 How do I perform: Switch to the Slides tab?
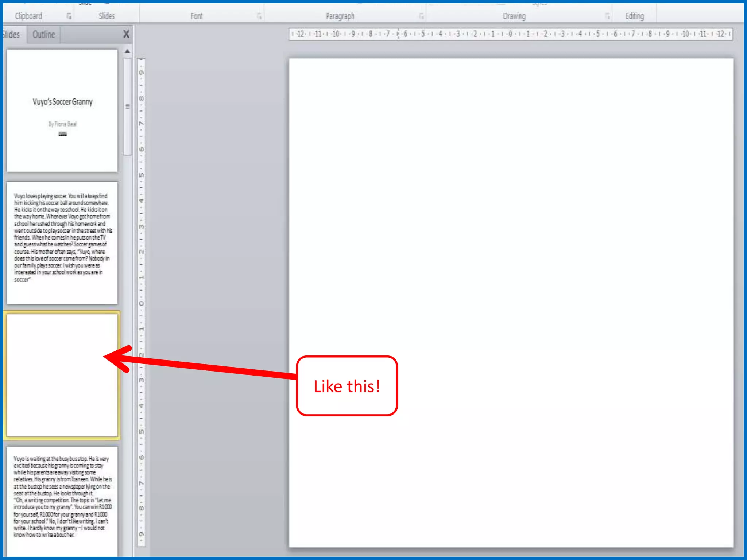[12, 35]
